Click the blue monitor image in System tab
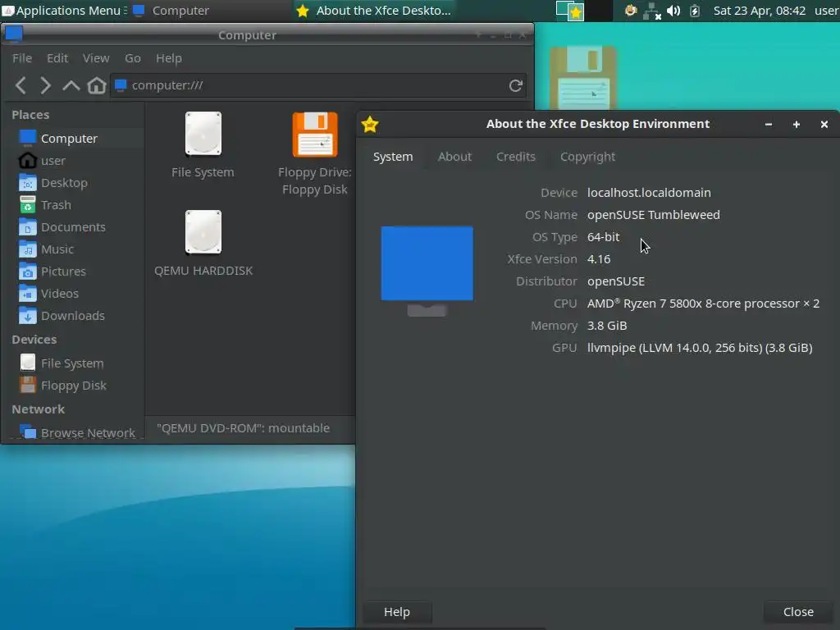The height and width of the screenshot is (630, 840). pyautogui.click(x=427, y=271)
